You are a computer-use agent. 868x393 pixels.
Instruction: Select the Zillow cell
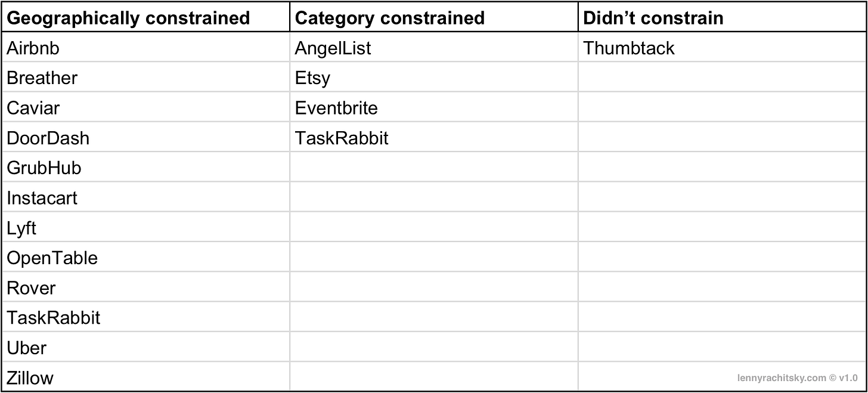[x=145, y=376]
